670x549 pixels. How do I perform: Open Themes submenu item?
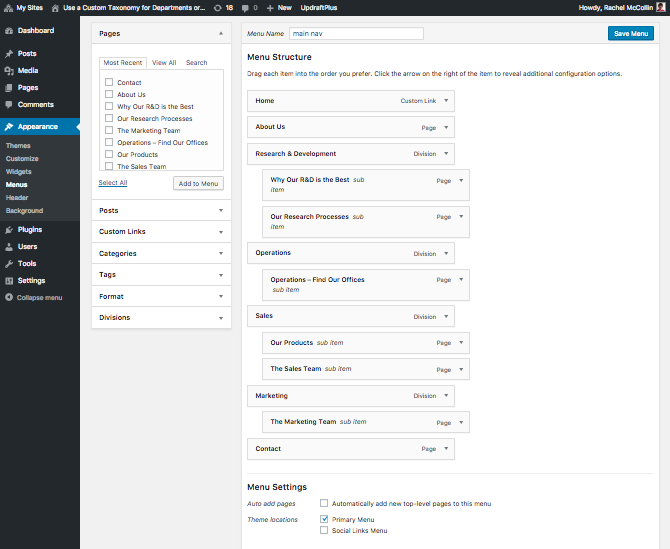pyautogui.click(x=18, y=146)
